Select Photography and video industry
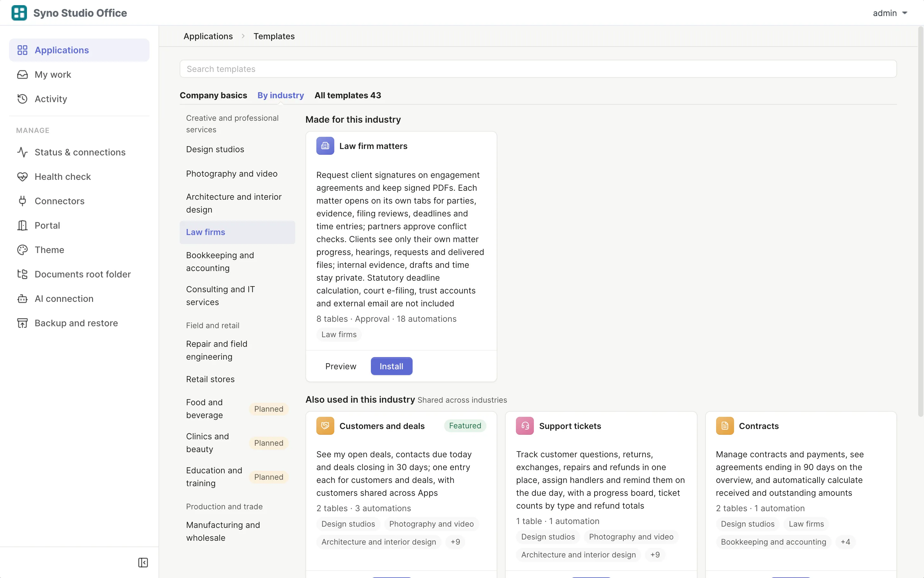The width and height of the screenshot is (924, 578). coord(237,174)
